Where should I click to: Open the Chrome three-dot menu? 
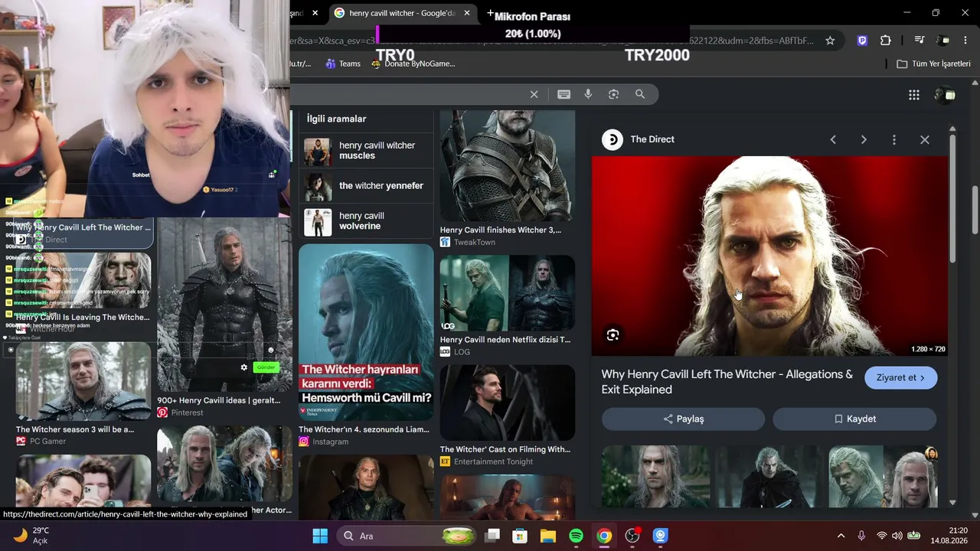(965, 41)
